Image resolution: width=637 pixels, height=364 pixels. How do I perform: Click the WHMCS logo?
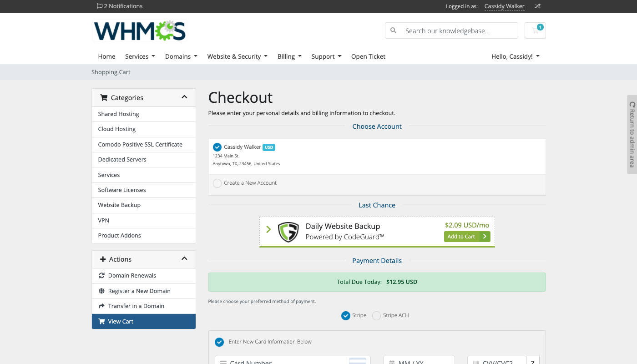tap(139, 31)
